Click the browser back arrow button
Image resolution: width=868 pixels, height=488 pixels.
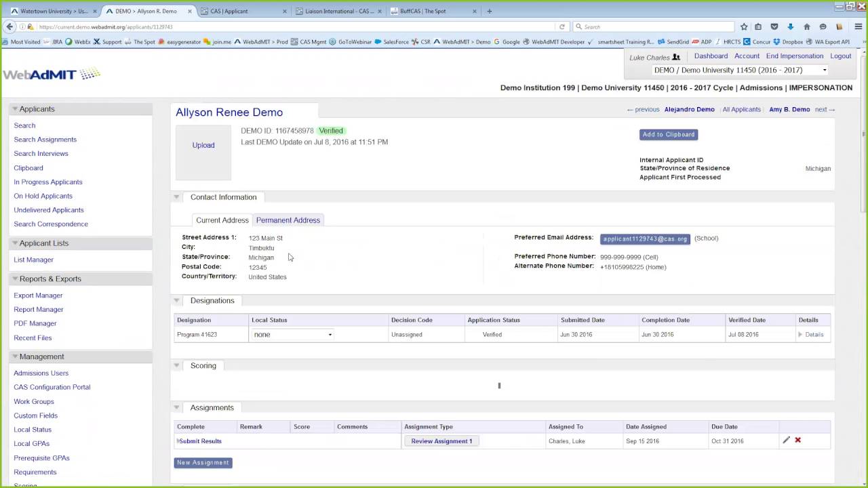click(x=9, y=26)
